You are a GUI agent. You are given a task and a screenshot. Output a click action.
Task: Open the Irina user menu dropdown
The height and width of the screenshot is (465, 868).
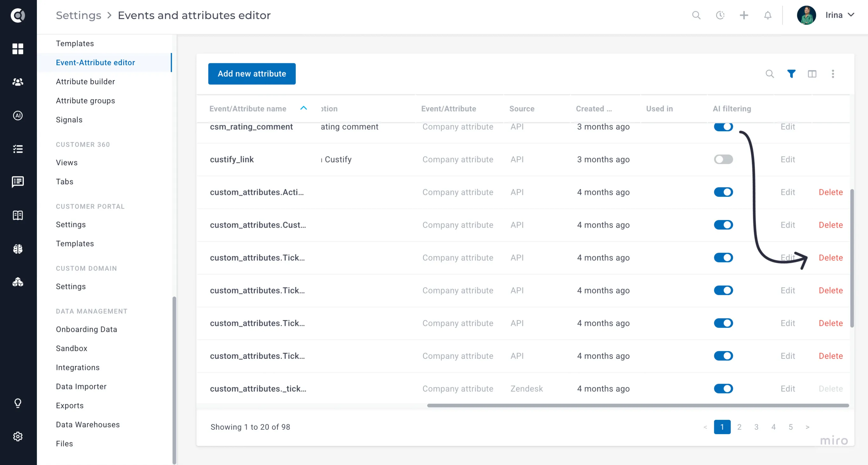point(839,15)
